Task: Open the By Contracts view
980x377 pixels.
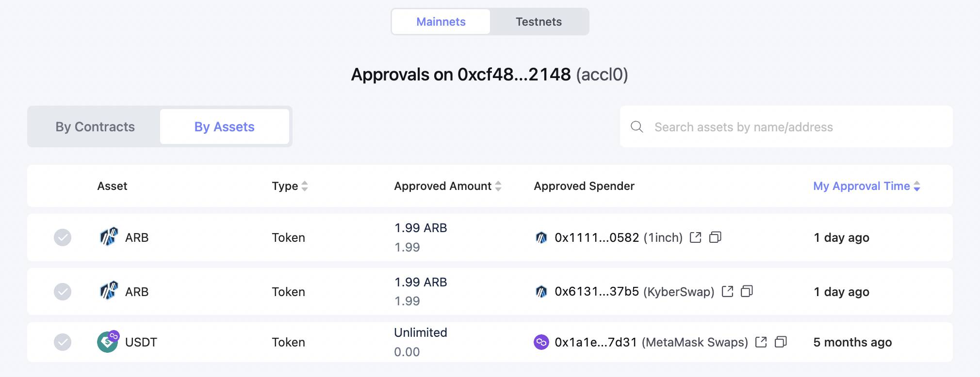Action: pyautogui.click(x=95, y=126)
